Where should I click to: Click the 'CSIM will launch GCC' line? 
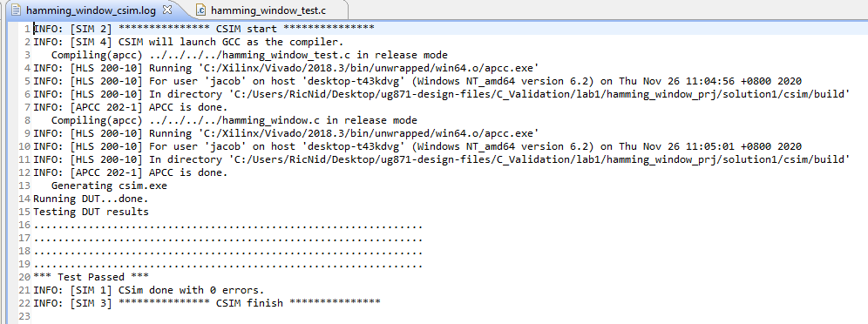pyautogui.click(x=188, y=42)
